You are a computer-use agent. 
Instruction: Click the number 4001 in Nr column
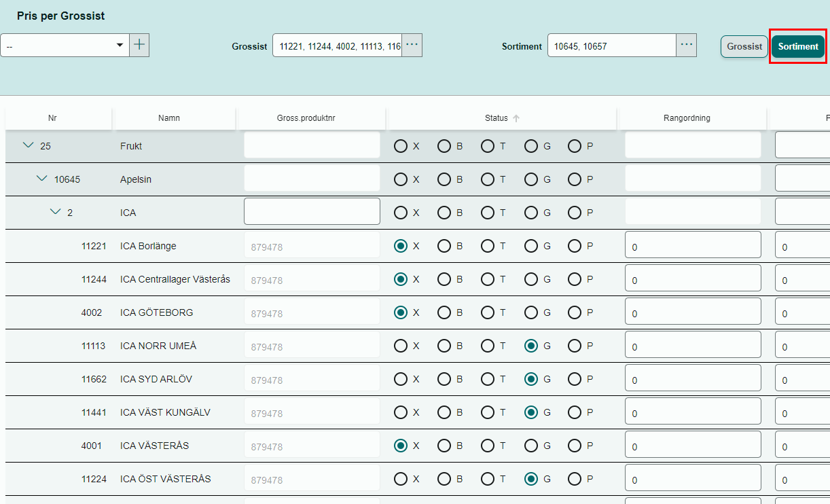point(91,446)
